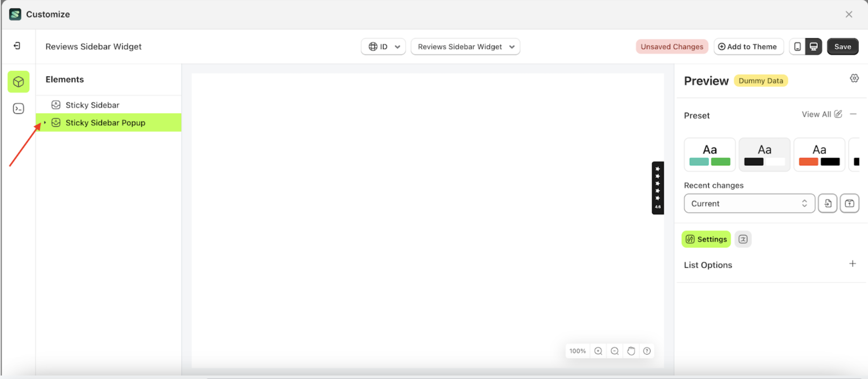Import a recent changes file
Viewport: 868px width, 379px height.
[827, 203]
